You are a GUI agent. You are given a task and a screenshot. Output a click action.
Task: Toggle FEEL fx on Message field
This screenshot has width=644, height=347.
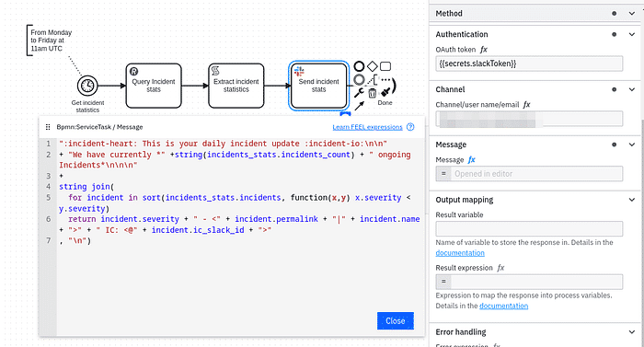click(471, 159)
